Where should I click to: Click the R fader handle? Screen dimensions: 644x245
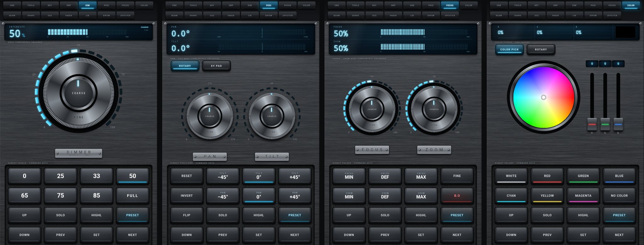coord(592,124)
